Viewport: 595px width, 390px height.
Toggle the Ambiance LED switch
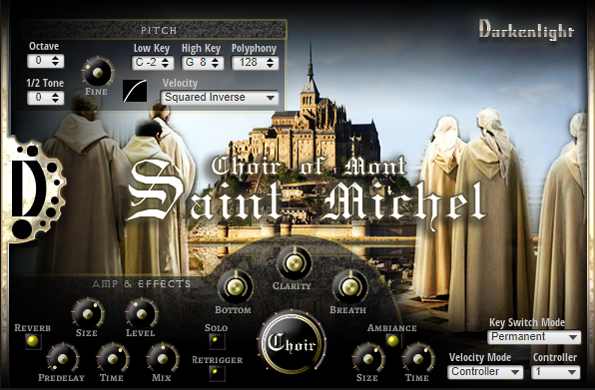coord(393,340)
